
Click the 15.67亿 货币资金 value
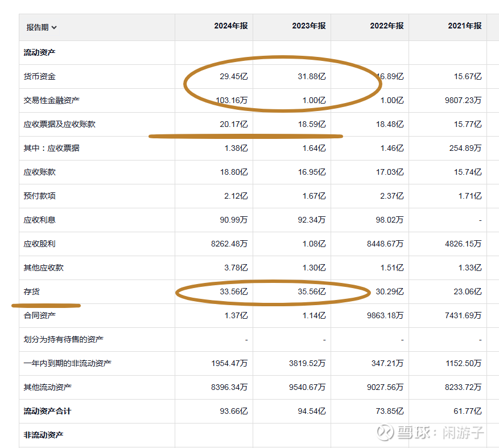pyautogui.click(x=468, y=76)
